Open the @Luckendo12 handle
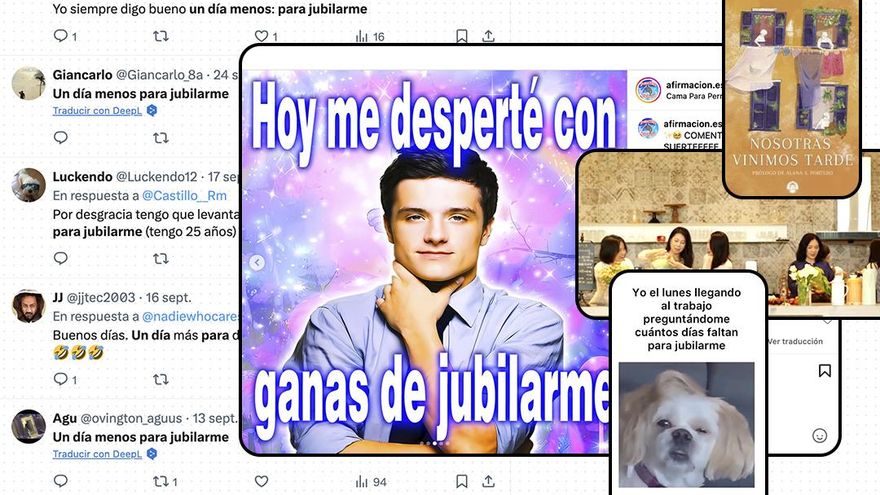 157,177
